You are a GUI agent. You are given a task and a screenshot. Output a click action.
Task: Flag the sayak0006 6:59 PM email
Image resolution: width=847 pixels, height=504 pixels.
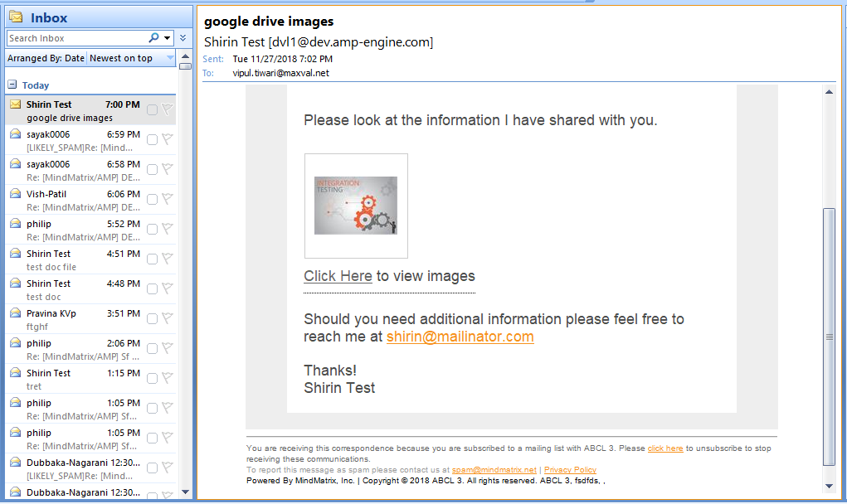(167, 139)
